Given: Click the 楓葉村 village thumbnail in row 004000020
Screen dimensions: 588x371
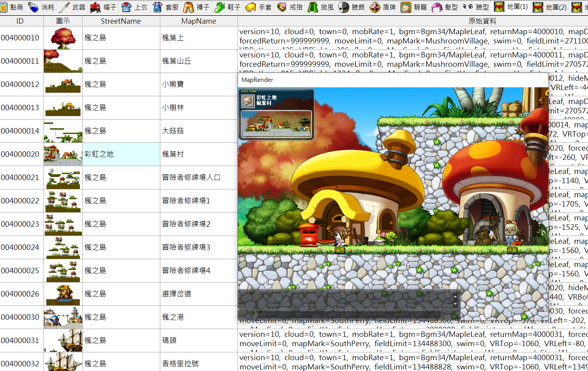Looking at the screenshot, I should point(63,154).
